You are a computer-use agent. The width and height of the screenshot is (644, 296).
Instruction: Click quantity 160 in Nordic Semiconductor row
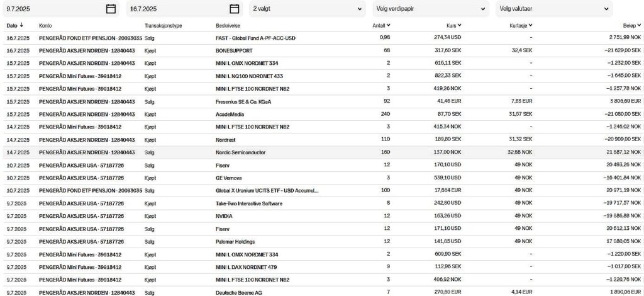point(386,152)
